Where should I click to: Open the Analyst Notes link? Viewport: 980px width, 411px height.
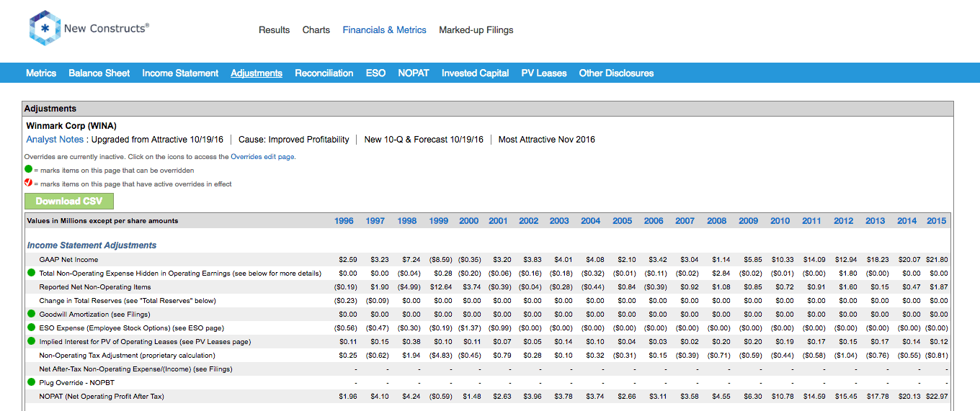tap(55, 140)
